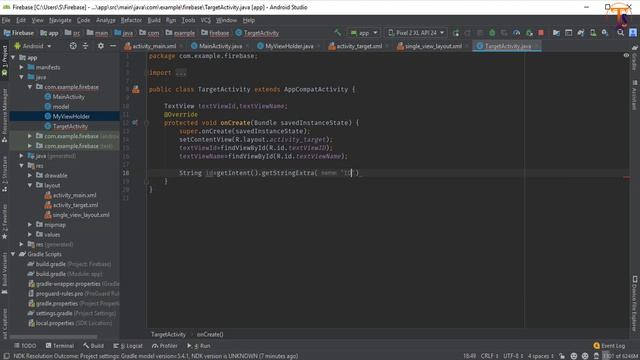Open the Build menu
Screen dimensions: 640x360
pyautogui.click(x=154, y=20)
